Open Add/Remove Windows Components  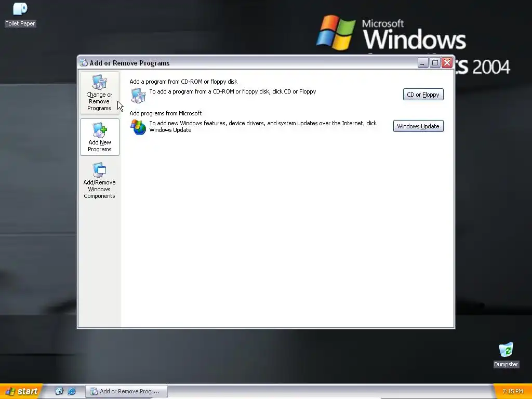pyautogui.click(x=99, y=180)
